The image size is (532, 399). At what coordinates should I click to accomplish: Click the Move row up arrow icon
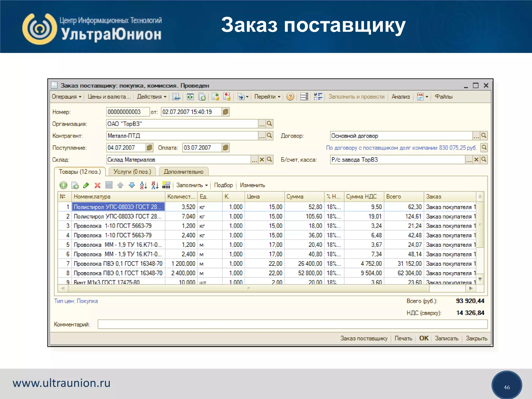pos(120,185)
